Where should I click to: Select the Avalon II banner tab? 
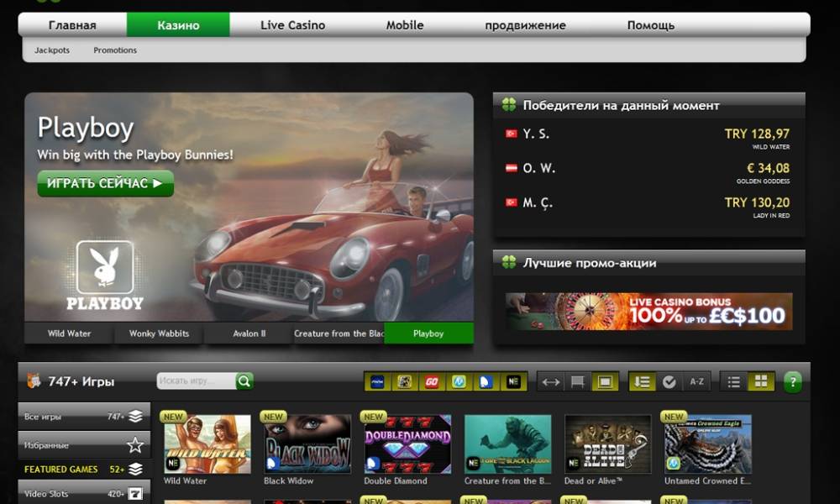(249, 333)
